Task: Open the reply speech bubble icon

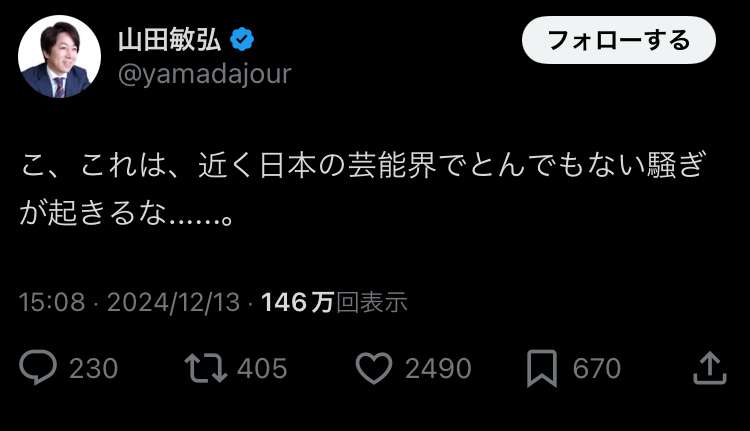Action: 38,367
